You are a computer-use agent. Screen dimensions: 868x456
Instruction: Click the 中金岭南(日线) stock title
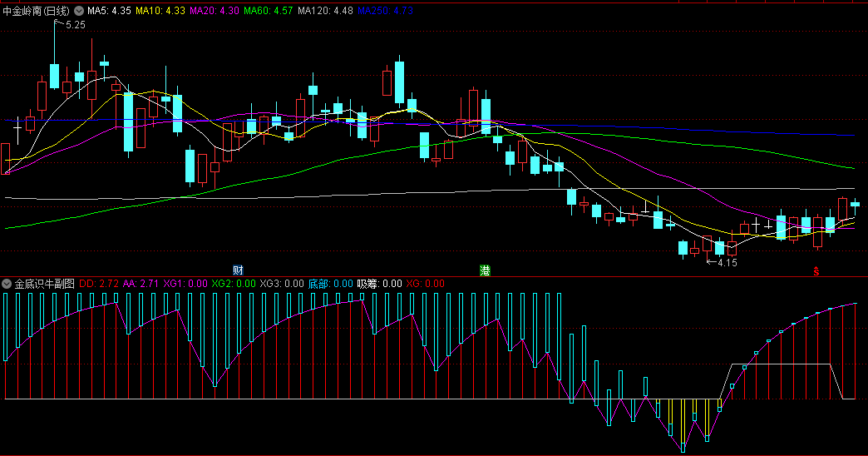(x=37, y=11)
